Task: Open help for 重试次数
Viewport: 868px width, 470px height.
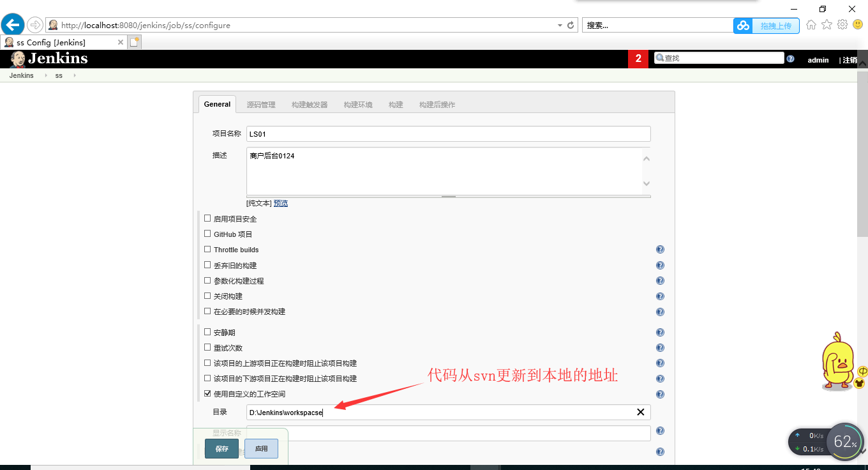Action: click(660, 348)
